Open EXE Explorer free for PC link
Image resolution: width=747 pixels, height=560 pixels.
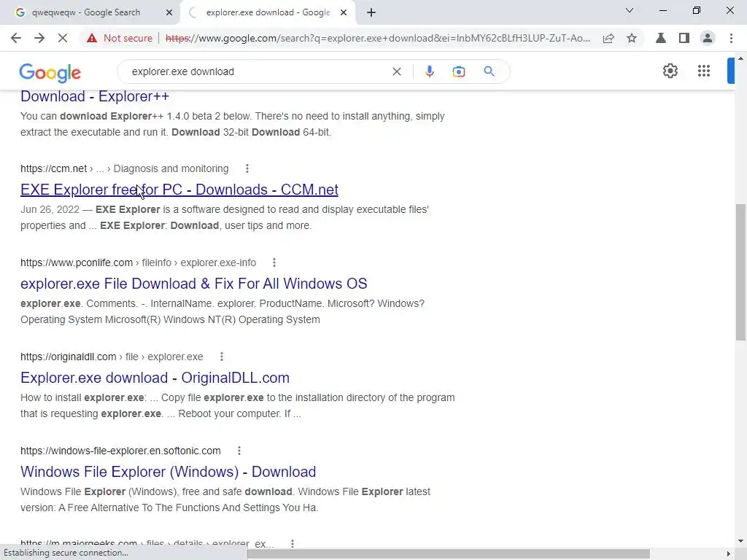pyautogui.click(x=179, y=190)
